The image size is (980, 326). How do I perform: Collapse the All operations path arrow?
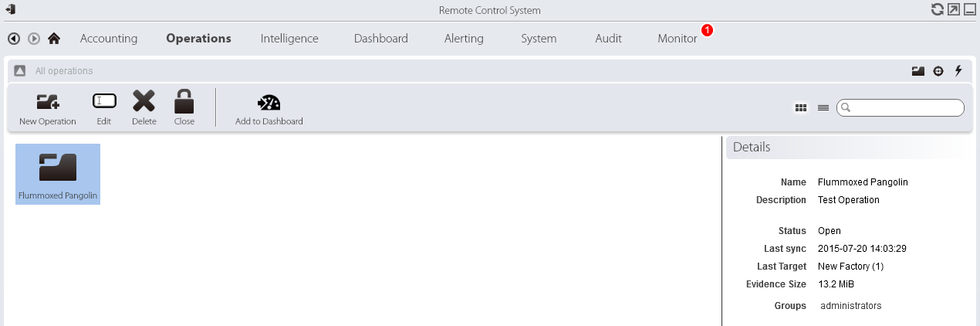click(20, 71)
